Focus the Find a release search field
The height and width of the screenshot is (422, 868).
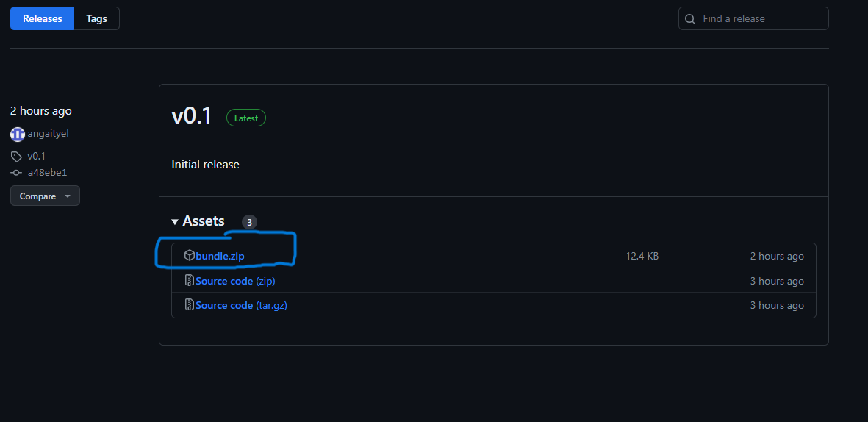(761, 19)
